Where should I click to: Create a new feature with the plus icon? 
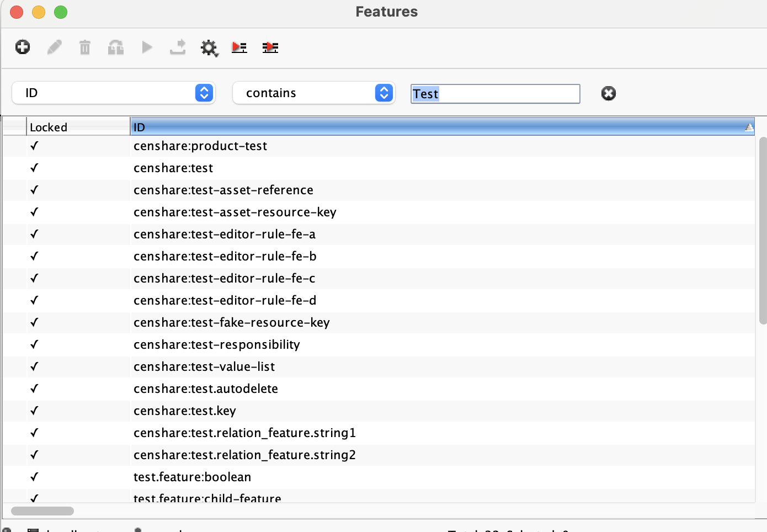[x=22, y=47]
